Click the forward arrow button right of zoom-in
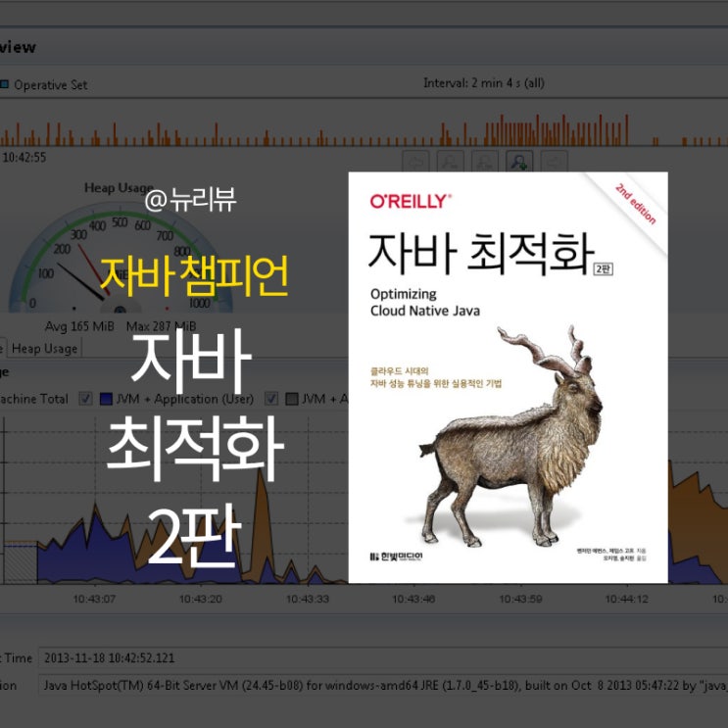 pos(554,161)
